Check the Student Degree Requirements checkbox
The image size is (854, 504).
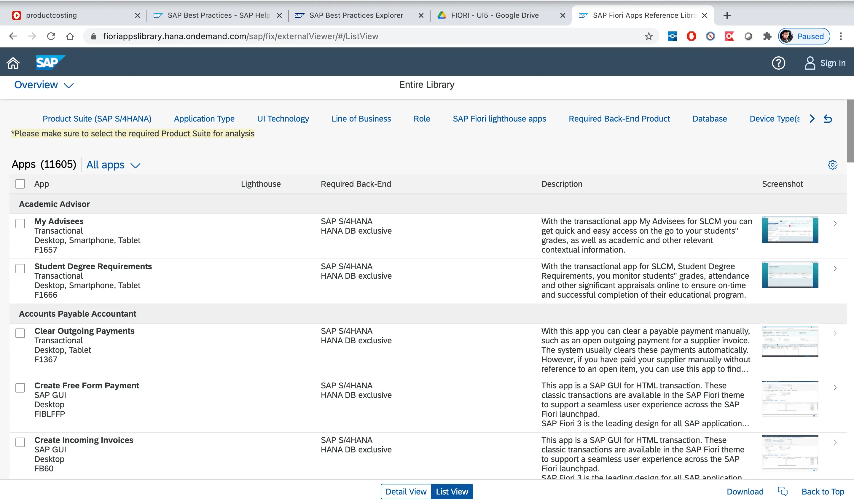pyautogui.click(x=20, y=268)
